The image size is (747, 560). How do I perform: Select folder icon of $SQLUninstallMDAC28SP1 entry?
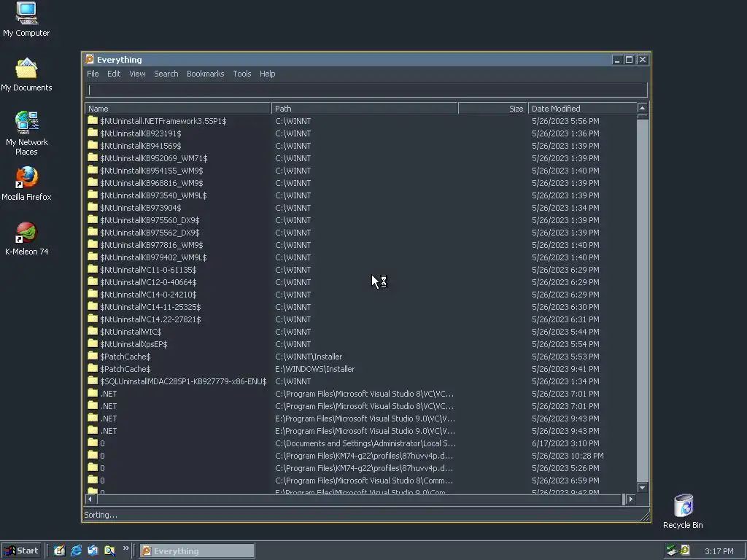(93, 381)
